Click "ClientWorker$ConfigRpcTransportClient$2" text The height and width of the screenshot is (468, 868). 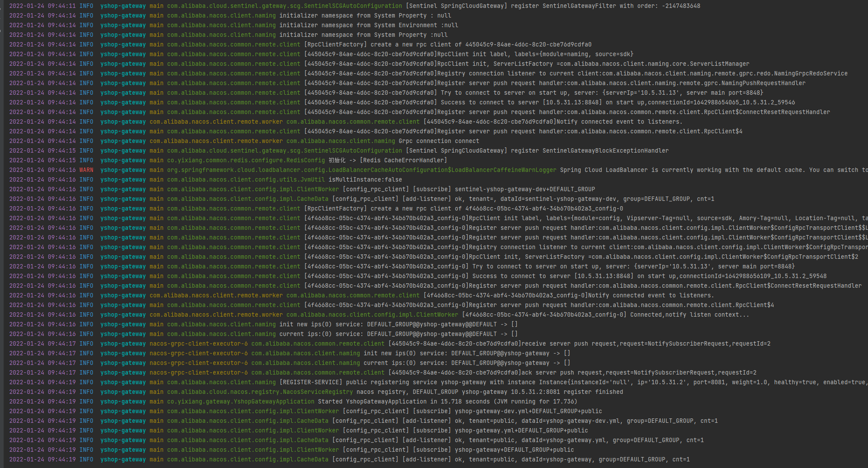point(790,257)
